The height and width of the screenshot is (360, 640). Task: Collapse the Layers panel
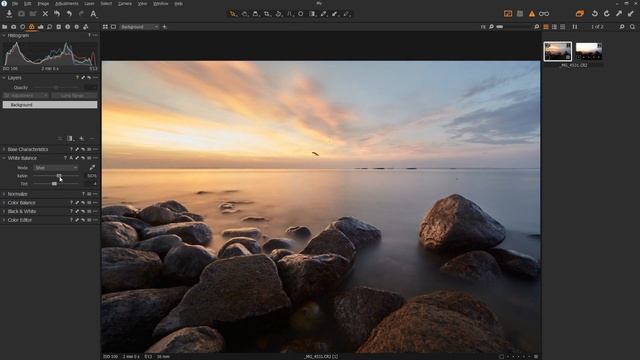click(4, 78)
